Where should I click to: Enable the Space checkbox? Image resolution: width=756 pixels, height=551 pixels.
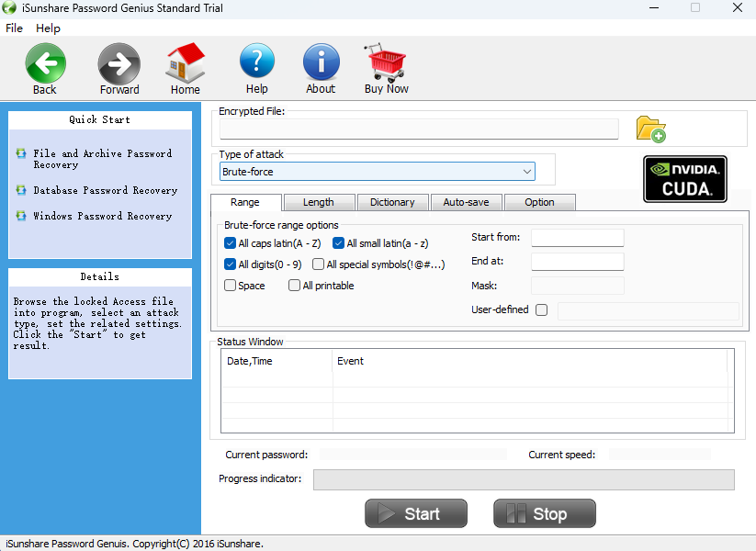[x=230, y=286]
